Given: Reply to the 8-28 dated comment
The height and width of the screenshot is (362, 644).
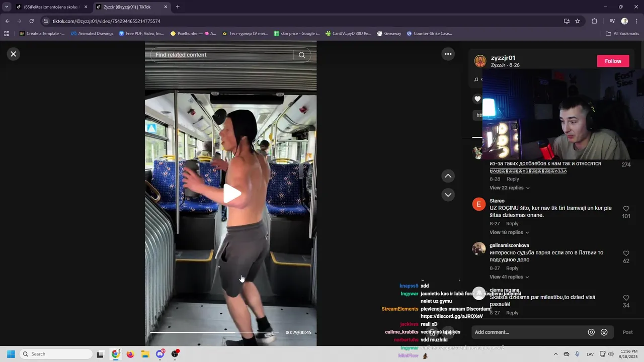Looking at the screenshot, I should [513, 179].
